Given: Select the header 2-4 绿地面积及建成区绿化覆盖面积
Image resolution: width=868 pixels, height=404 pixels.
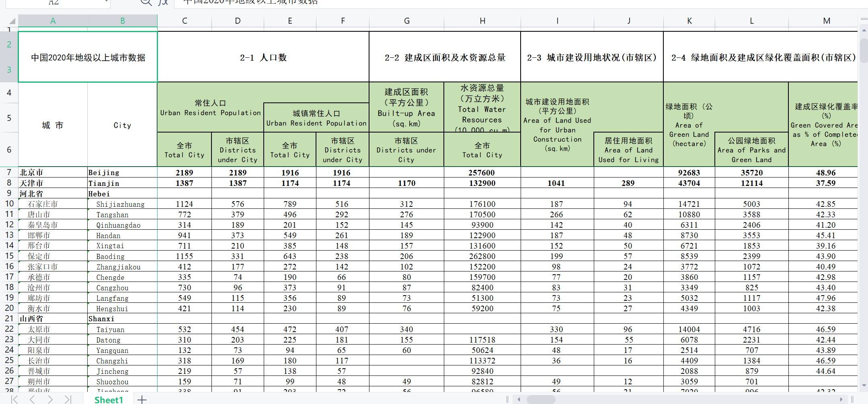Looking at the screenshot, I should pos(761,57).
